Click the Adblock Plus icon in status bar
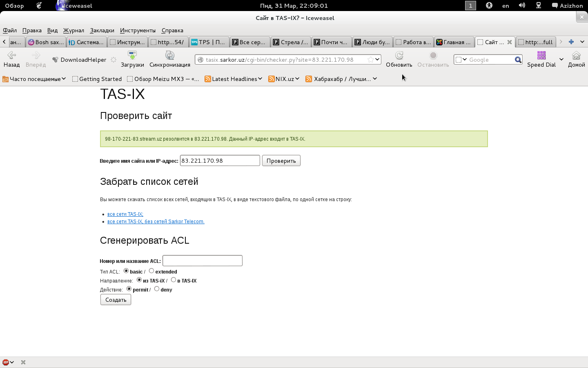This screenshot has height=368, width=588. pyautogui.click(x=6, y=362)
